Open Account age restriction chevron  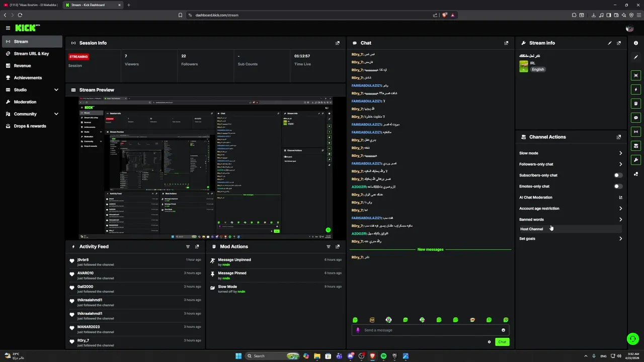(x=620, y=209)
